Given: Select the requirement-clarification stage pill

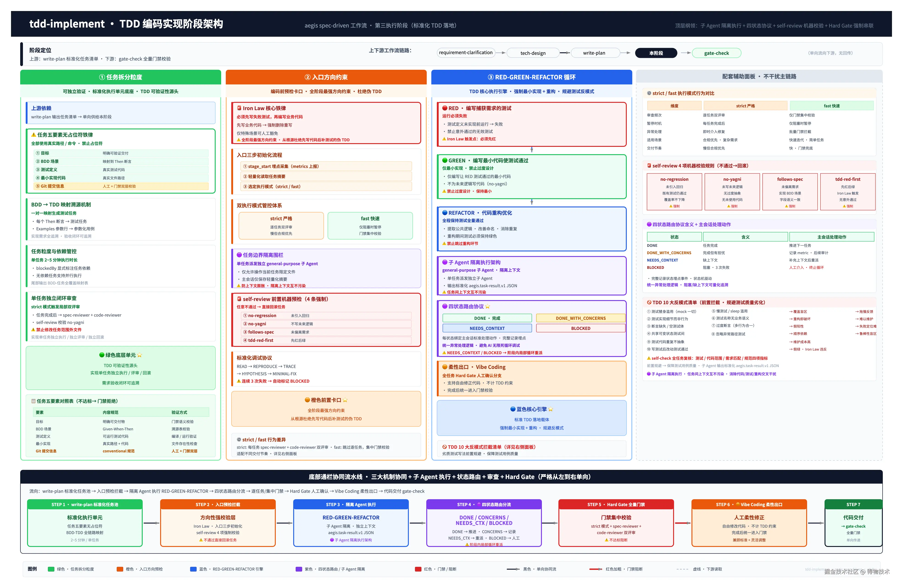Looking at the screenshot, I should (466, 53).
